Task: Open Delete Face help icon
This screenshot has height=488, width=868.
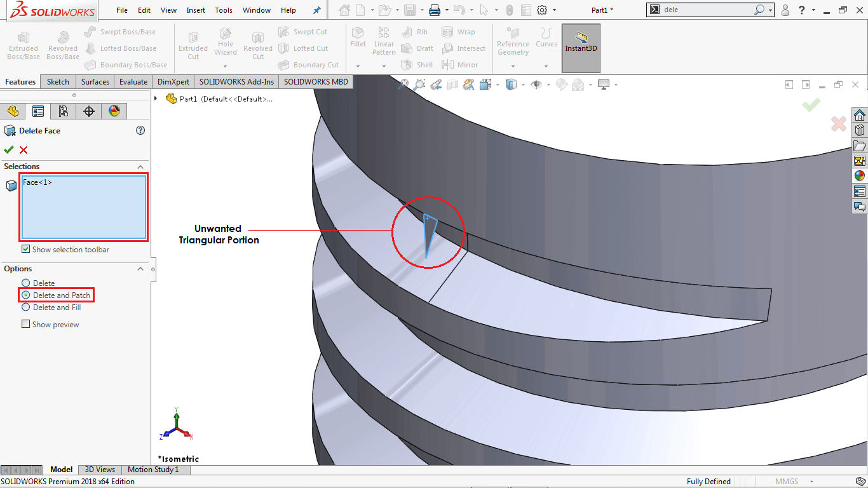Action: [x=140, y=130]
